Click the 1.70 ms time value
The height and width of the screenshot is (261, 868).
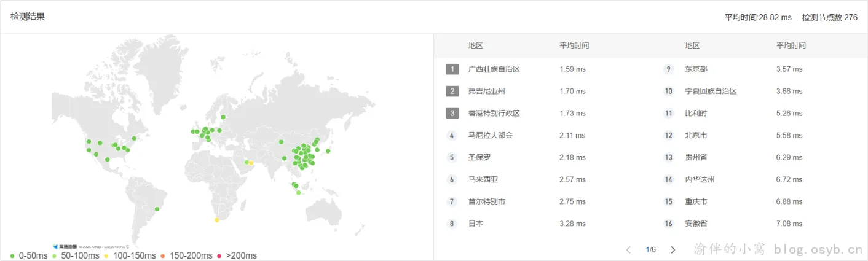573,92
